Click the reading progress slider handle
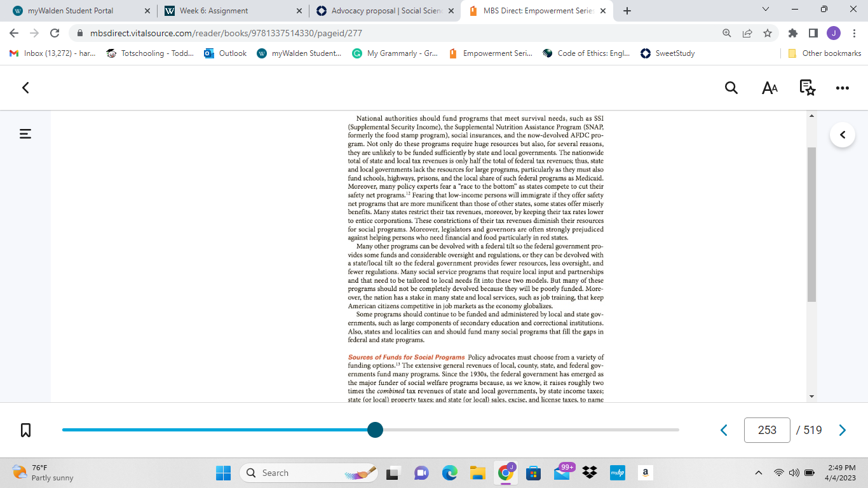The height and width of the screenshot is (488, 868). [376, 430]
